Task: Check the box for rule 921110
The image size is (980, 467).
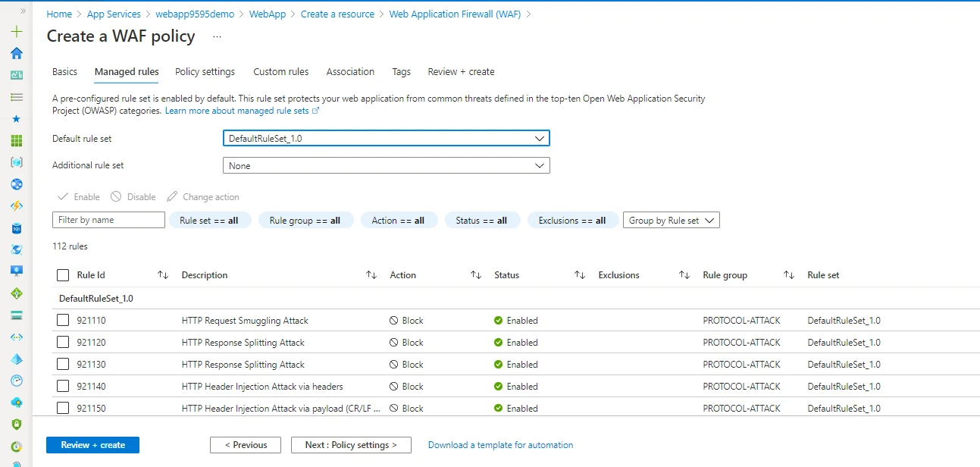Action: (x=63, y=321)
